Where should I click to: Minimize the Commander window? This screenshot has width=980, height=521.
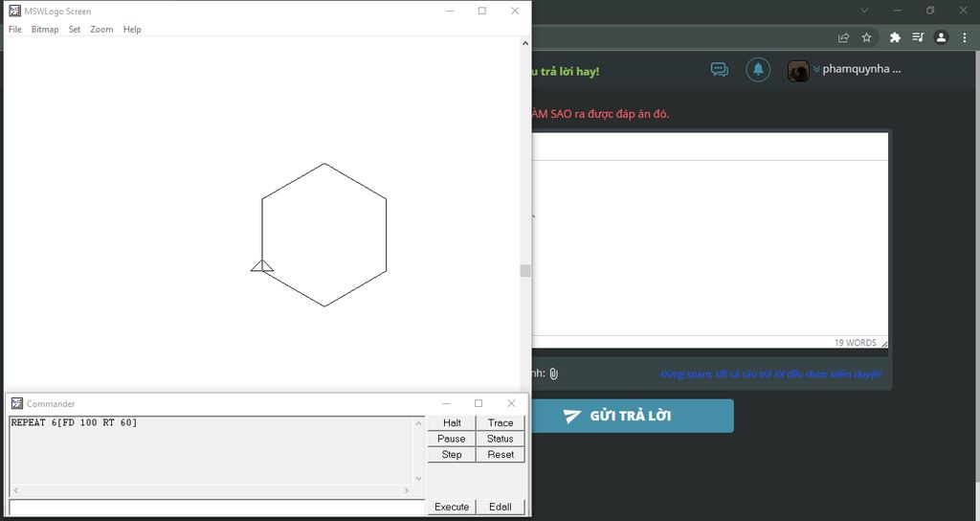[446, 403]
